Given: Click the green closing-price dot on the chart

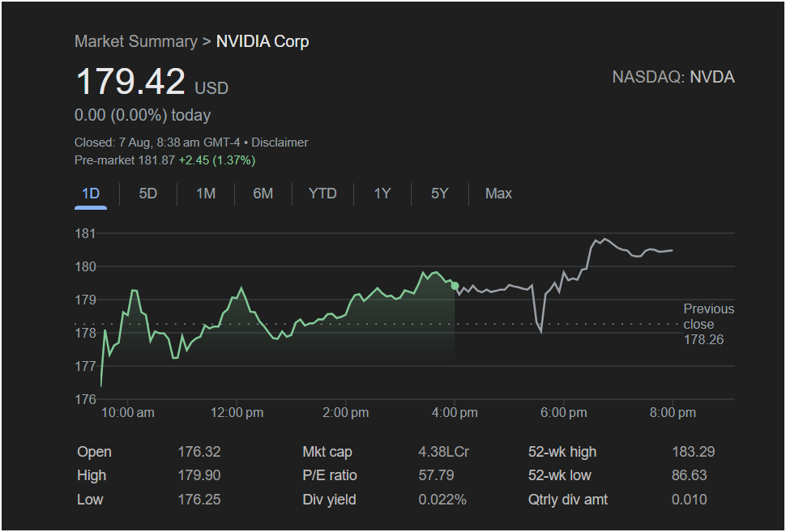Looking at the screenshot, I should (x=455, y=286).
